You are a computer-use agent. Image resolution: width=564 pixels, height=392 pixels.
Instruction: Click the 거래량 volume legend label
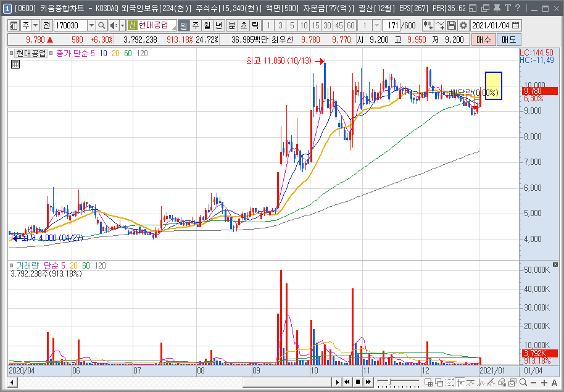pos(27,265)
